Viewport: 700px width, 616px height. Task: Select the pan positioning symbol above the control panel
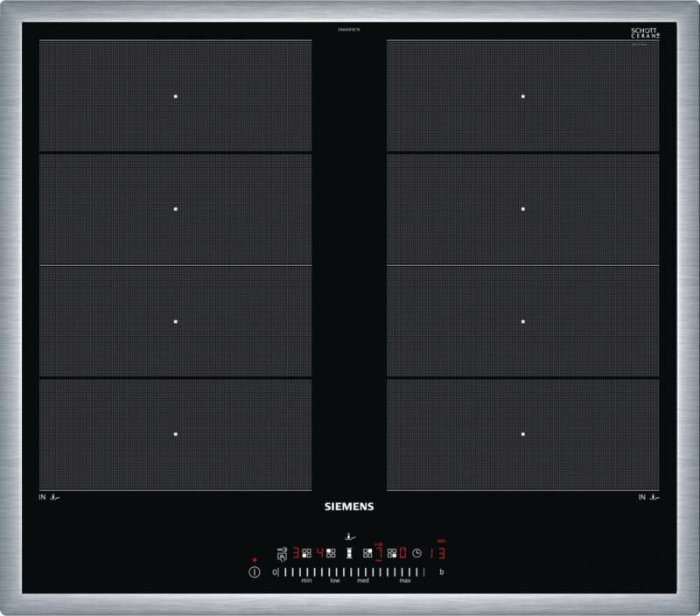[x=350, y=536]
